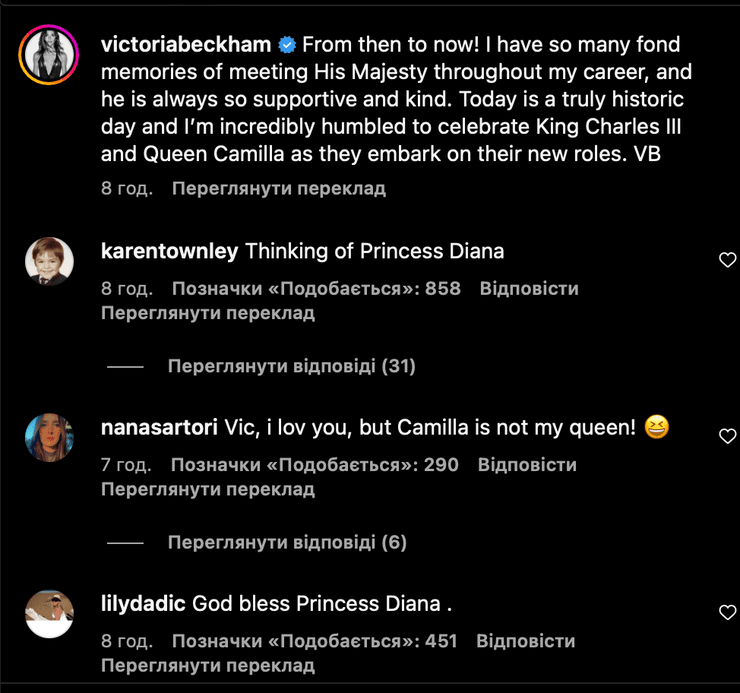Reply to lilydadic's comment
The height and width of the screenshot is (693, 740).
(x=526, y=641)
